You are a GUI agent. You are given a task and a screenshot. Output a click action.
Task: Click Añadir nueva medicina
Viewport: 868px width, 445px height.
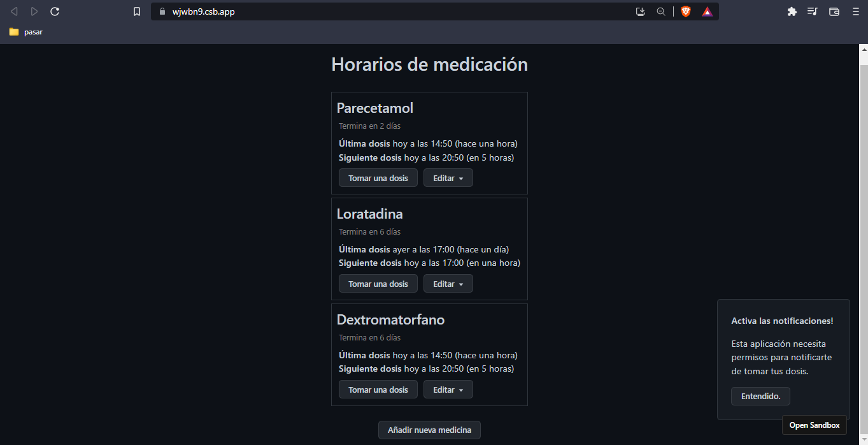pos(429,430)
